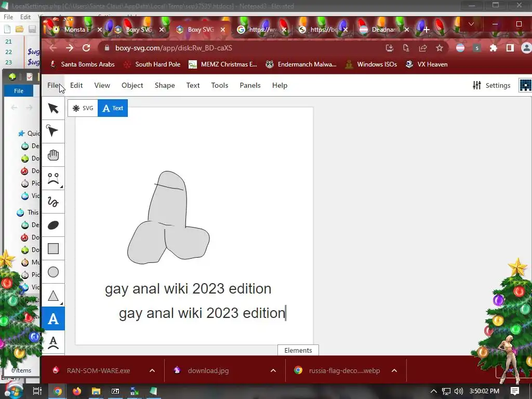The width and height of the screenshot is (532, 399).
Task: Select the Rectangle shape tool
Action: pyautogui.click(x=54, y=249)
